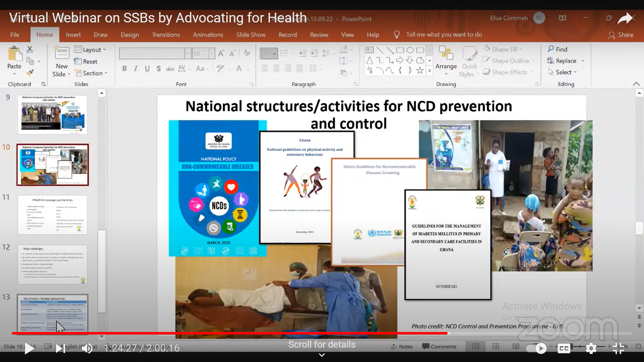The height and width of the screenshot is (362, 644).
Task: Toggle Strikethrough formatting
Action: [170, 68]
